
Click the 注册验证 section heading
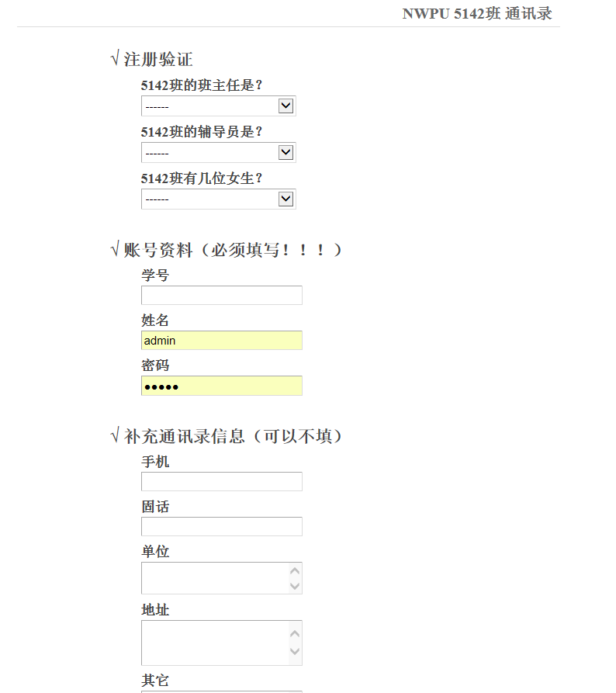157,59
